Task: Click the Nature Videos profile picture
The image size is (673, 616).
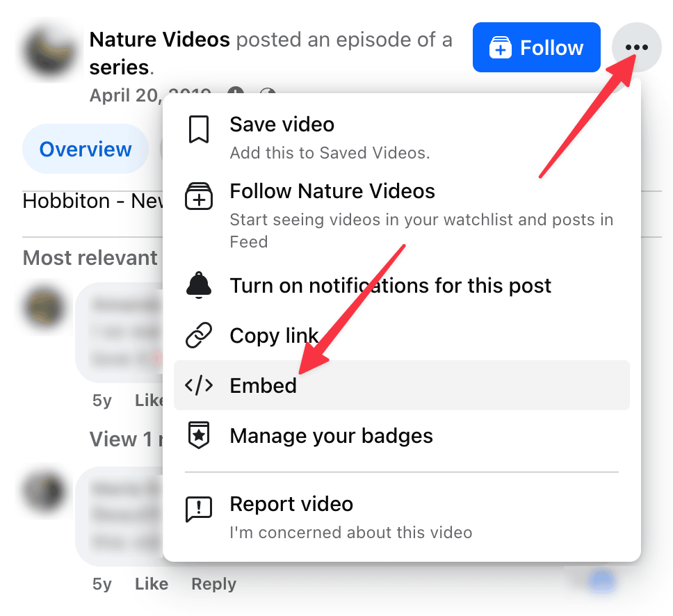Action: point(49,50)
